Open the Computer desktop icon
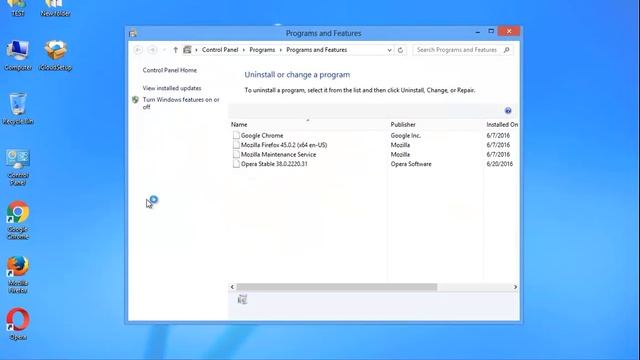This screenshot has height=360, width=640. coord(18,56)
